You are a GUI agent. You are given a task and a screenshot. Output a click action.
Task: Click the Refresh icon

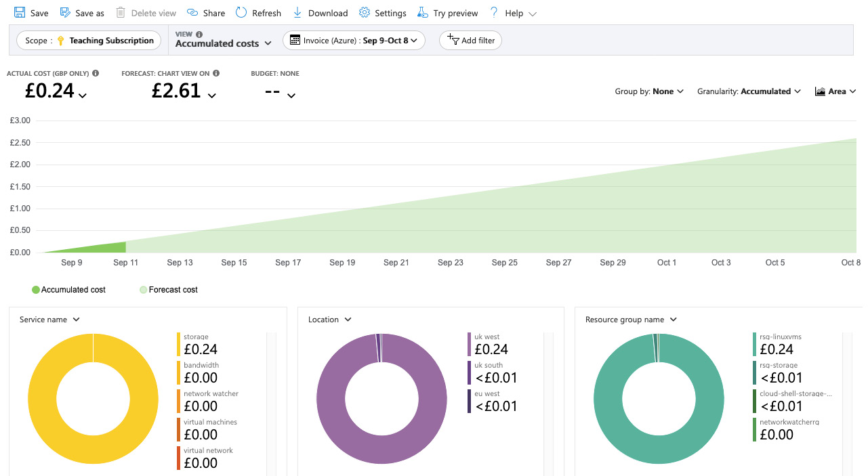pos(241,13)
